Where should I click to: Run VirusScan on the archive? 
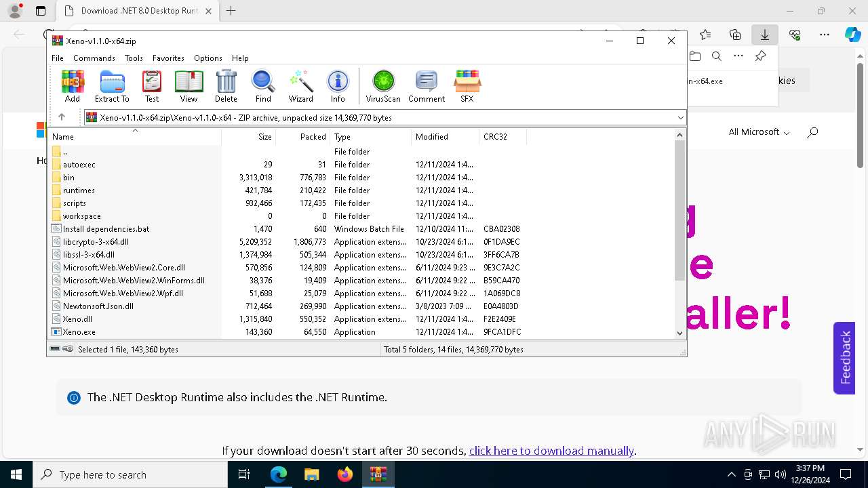383,86
